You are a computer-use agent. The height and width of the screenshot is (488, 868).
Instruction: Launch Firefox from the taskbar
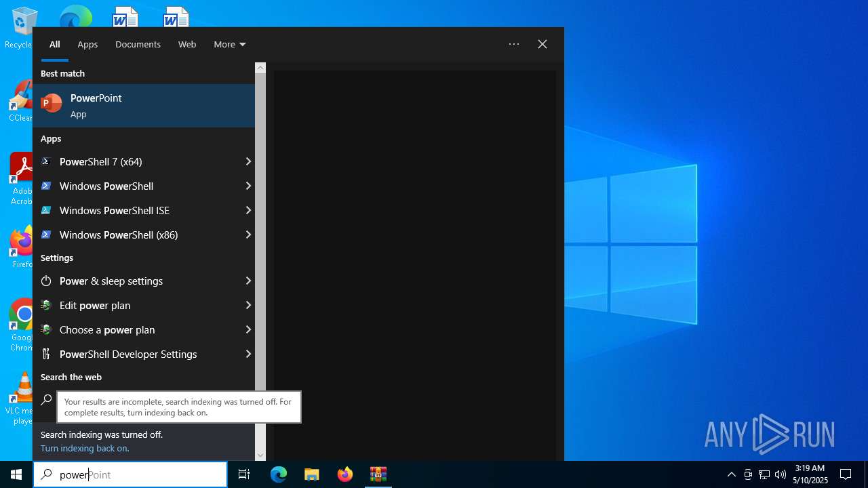tap(345, 474)
